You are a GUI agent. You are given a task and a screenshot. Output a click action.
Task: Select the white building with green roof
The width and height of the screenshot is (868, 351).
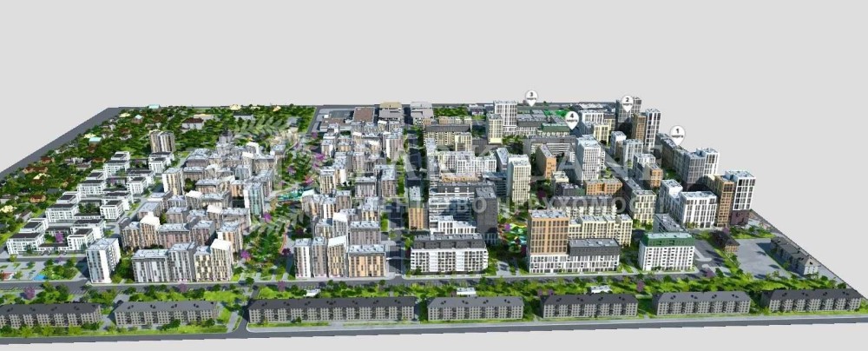pos(667,250)
